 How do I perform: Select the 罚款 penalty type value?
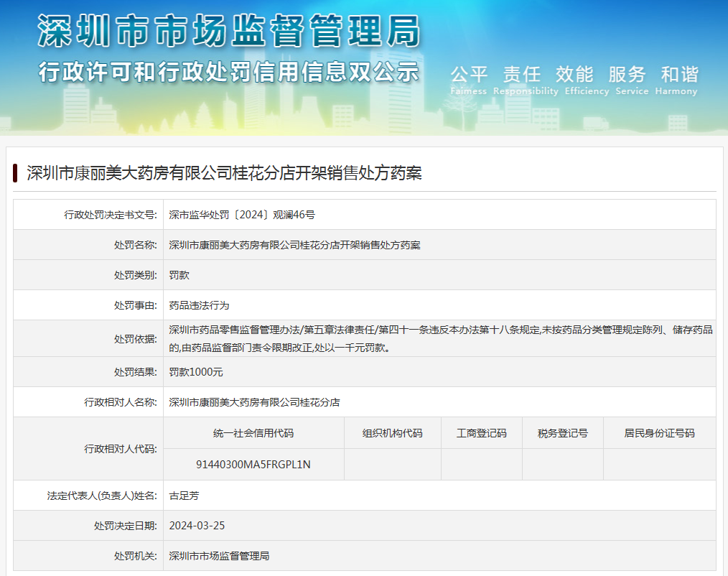[x=179, y=275]
